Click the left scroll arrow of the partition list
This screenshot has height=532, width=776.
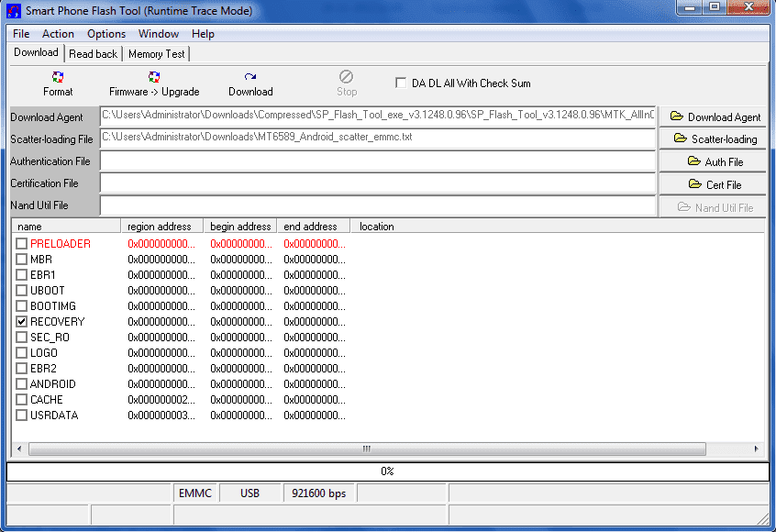coord(19,449)
